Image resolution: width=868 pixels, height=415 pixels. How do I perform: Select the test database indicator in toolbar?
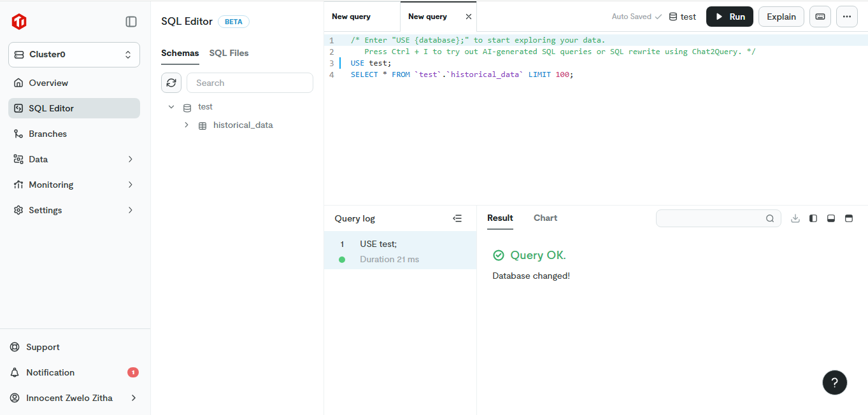click(x=683, y=17)
